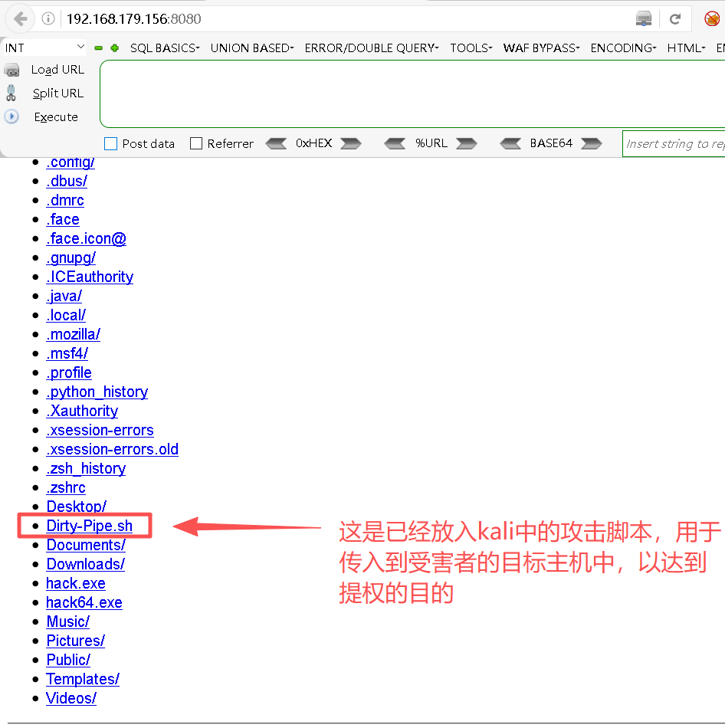This screenshot has width=725, height=728.
Task: Open the .java/ directory link
Action: (64, 297)
